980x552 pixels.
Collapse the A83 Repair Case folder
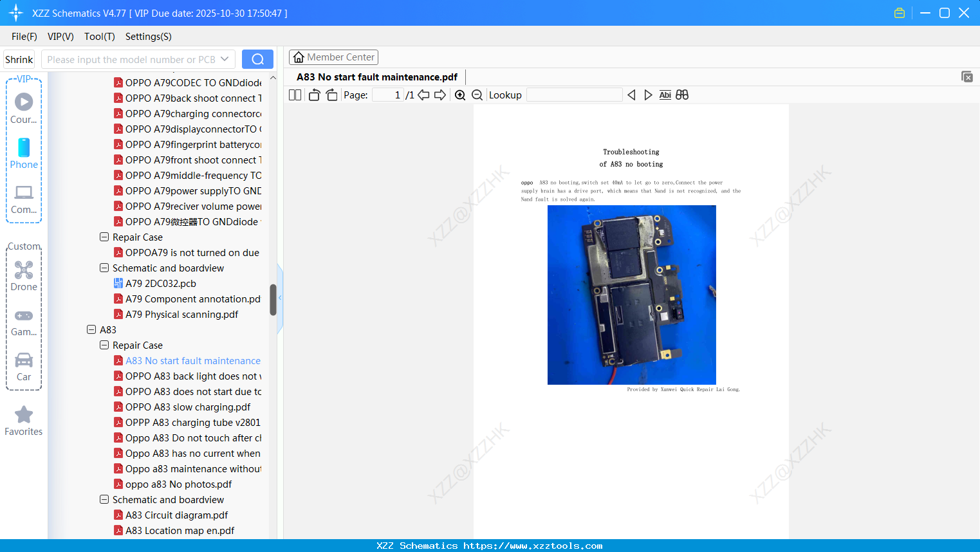tap(104, 345)
